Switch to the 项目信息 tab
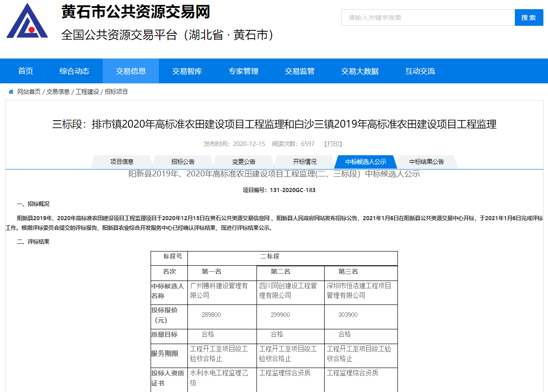 pyautogui.click(x=122, y=162)
